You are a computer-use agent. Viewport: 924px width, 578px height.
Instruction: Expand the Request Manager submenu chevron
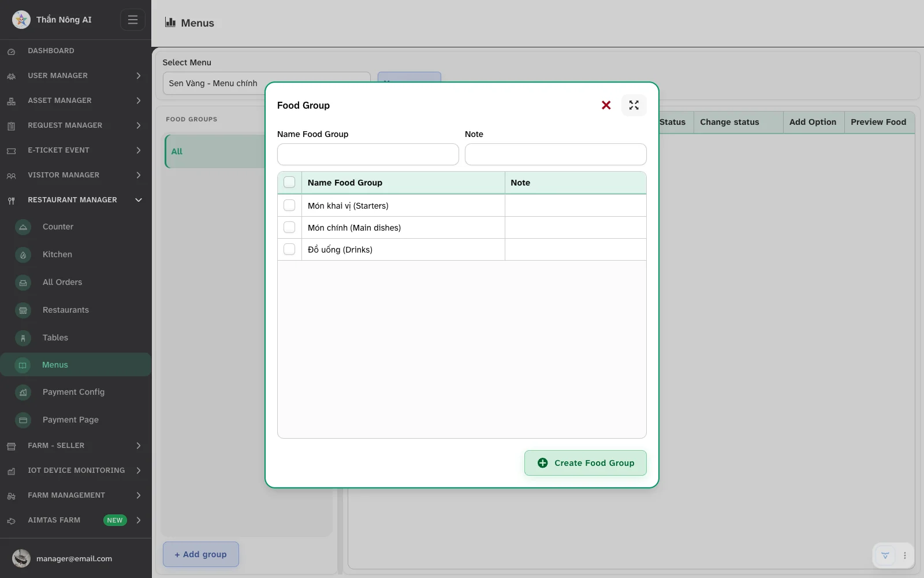pos(139,125)
